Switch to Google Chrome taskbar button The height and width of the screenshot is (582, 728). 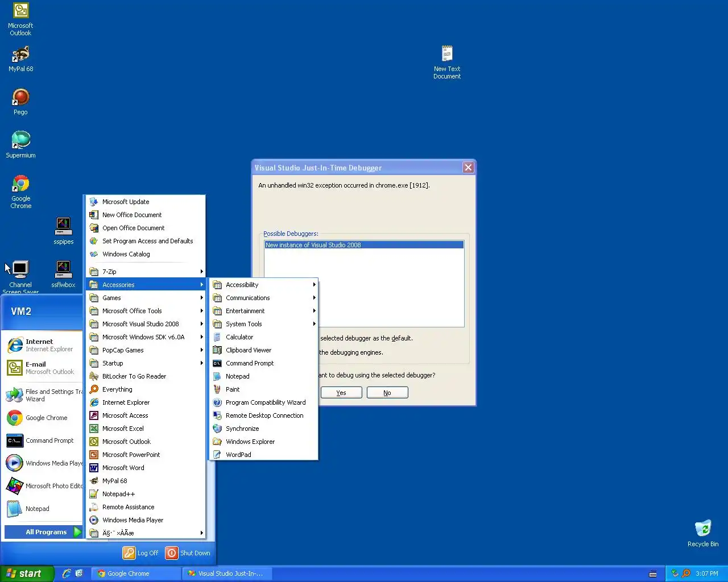coord(136,573)
